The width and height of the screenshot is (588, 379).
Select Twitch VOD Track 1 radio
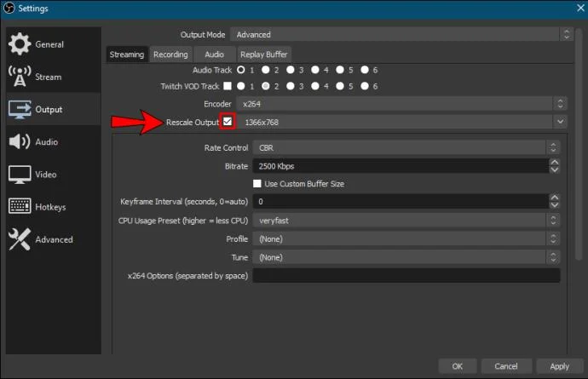click(x=241, y=86)
